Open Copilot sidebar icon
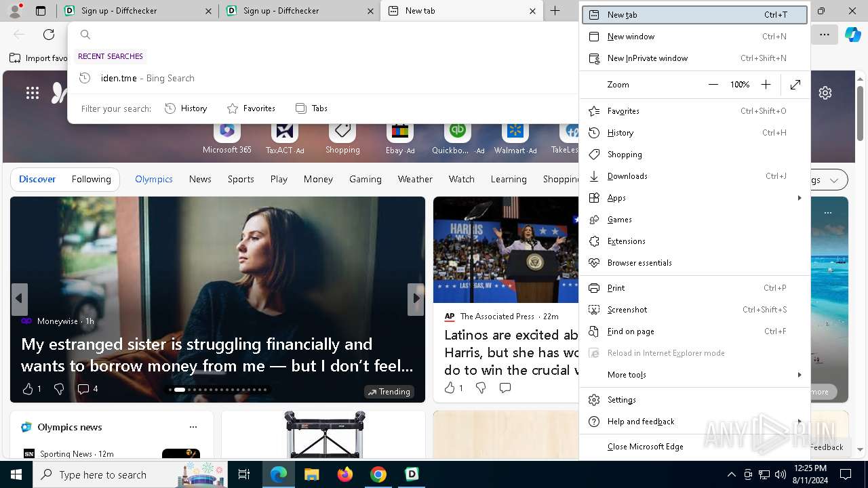Screen dimensions: 868x488 click(852, 35)
